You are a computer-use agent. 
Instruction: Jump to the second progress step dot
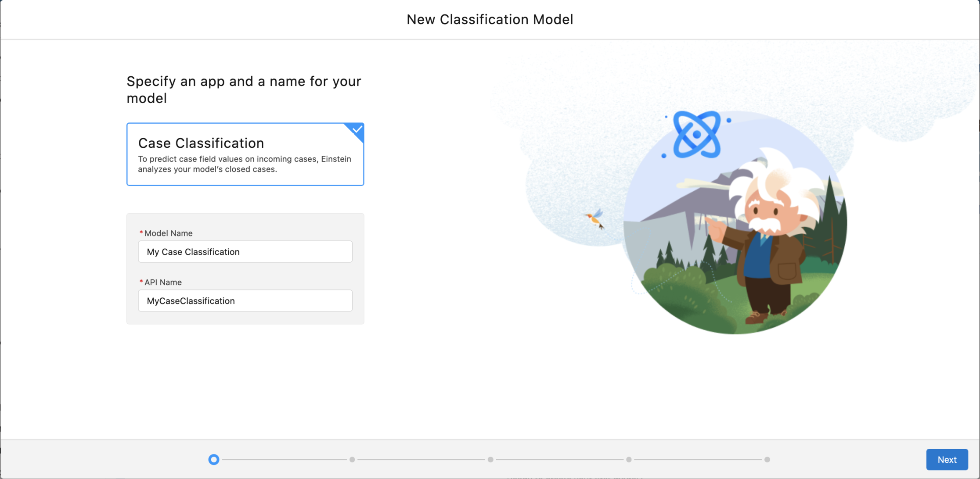coord(352,460)
